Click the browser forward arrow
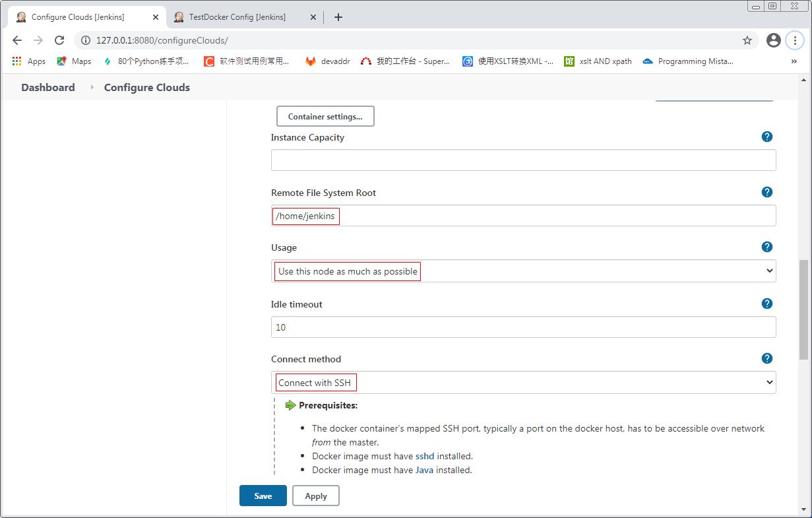 pyautogui.click(x=38, y=40)
